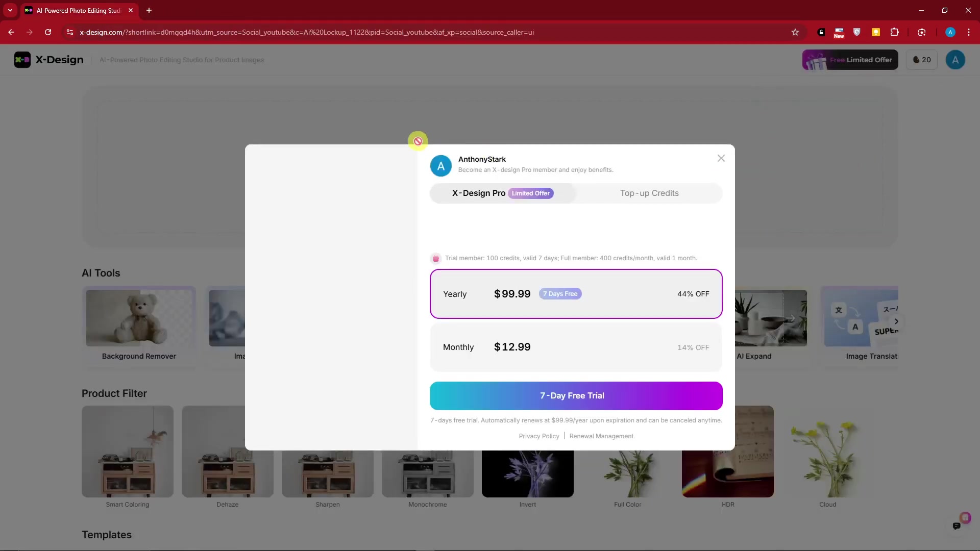Go forward in browser history
The height and width of the screenshot is (551, 980).
[x=30, y=32]
